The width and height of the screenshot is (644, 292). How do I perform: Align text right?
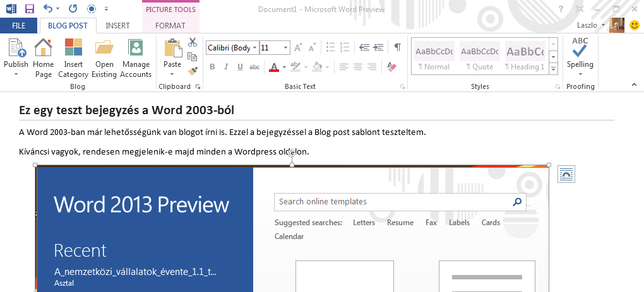pos(372,67)
